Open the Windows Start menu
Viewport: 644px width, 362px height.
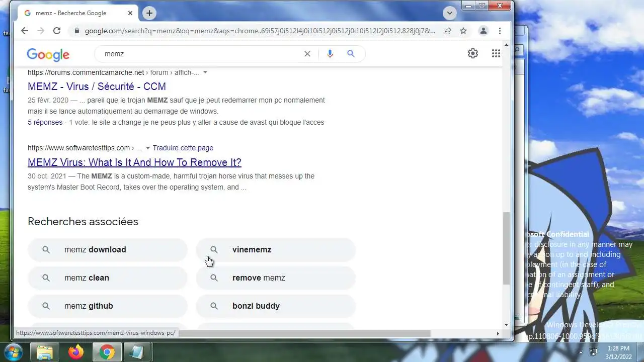click(x=13, y=352)
